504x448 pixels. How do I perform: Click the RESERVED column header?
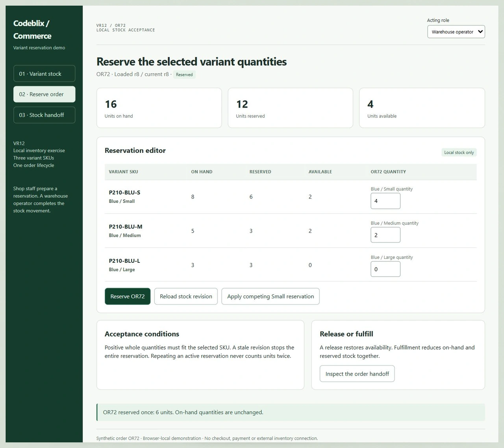pos(260,172)
